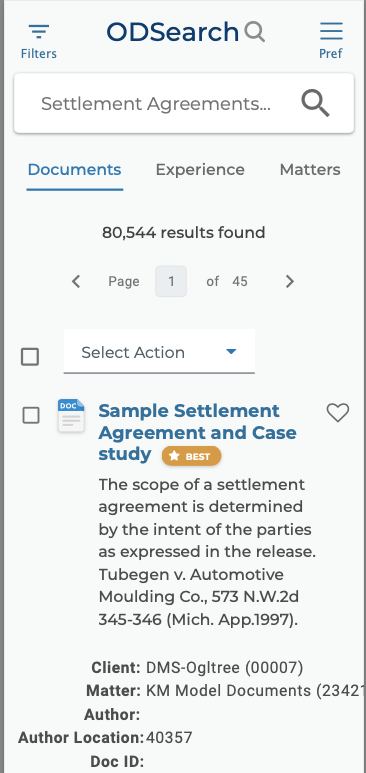
Task: Click the magnifier beside ODSearch logo
Action: [x=255, y=32]
